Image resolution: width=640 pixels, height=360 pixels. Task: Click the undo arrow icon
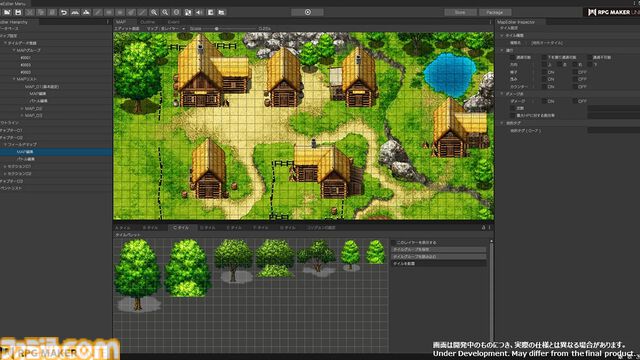[64, 12]
